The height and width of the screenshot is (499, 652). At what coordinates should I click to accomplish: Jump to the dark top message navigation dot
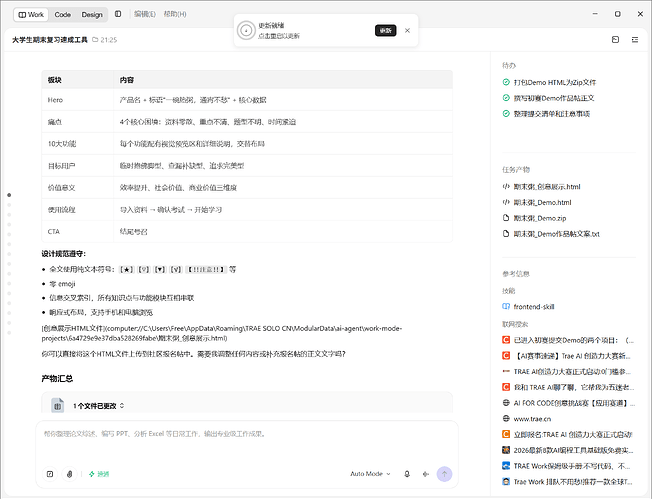tap(9, 195)
